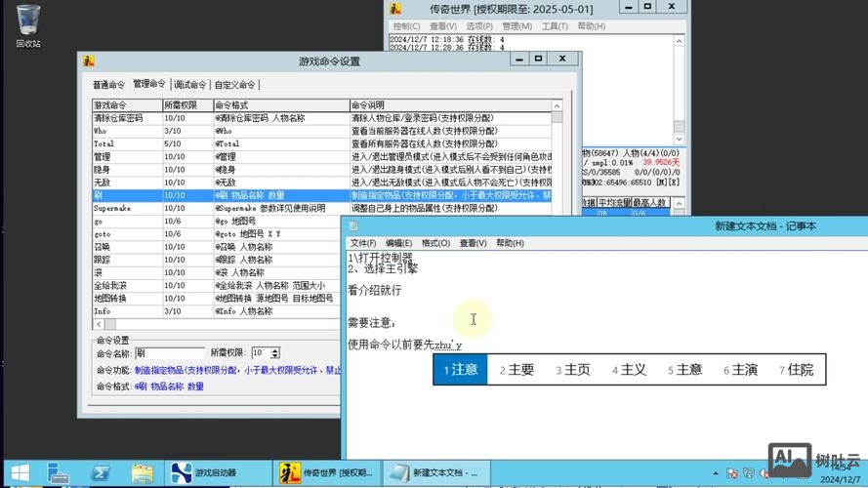
Task: Switch to 游戏启动器 taskbar app
Action: 217,473
